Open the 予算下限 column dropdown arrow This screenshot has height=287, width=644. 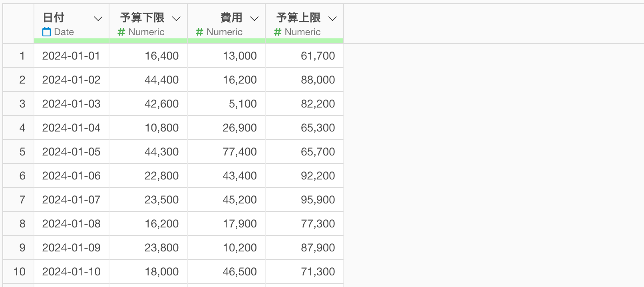click(176, 18)
